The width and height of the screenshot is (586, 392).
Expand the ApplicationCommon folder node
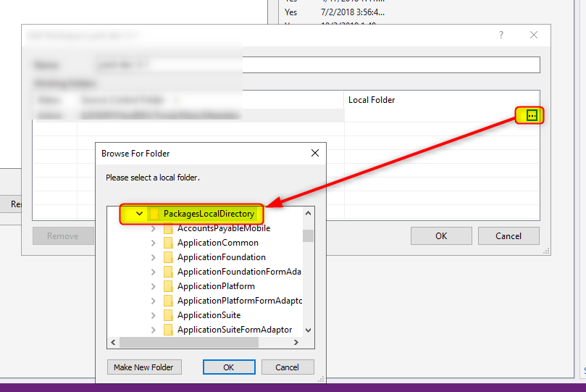153,243
